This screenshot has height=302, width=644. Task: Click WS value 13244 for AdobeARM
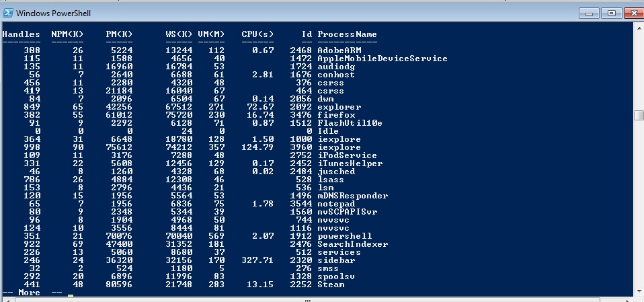coord(179,50)
